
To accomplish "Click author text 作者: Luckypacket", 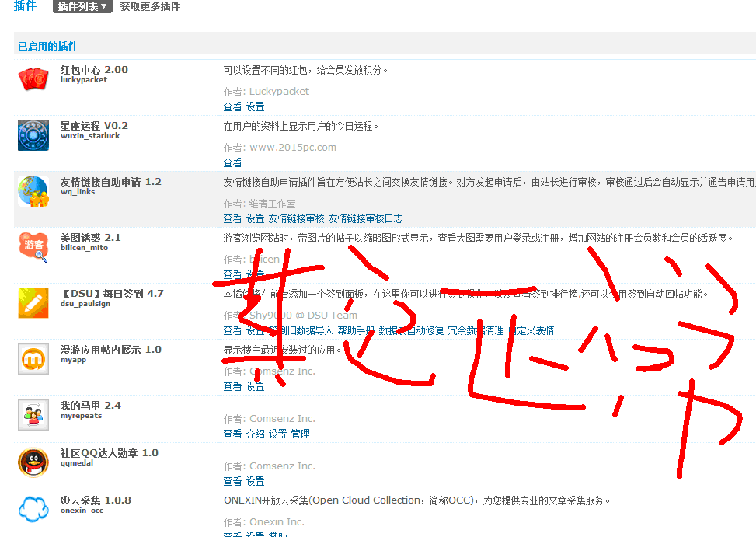I will point(267,92).
